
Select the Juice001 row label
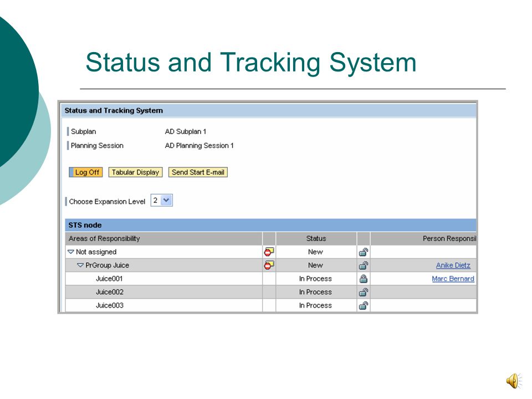109,279
